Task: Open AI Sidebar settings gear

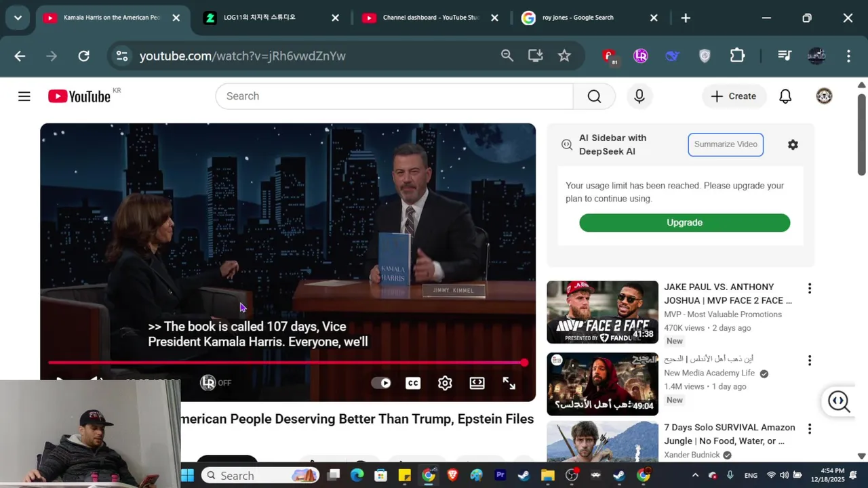Action: 793,144
